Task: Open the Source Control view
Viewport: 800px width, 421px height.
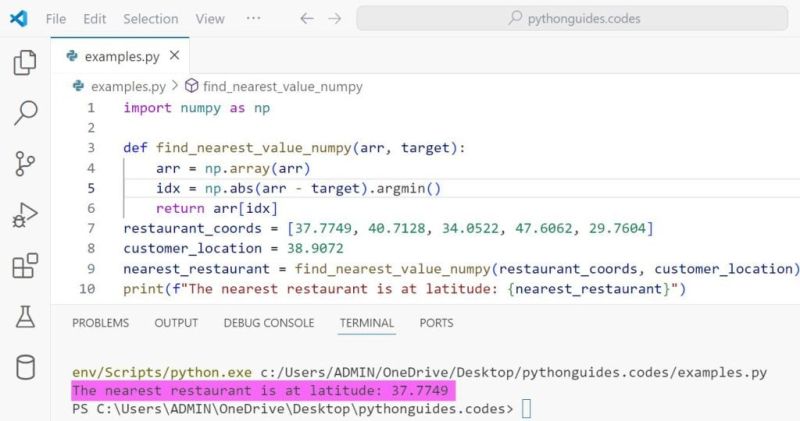Action: (24, 164)
